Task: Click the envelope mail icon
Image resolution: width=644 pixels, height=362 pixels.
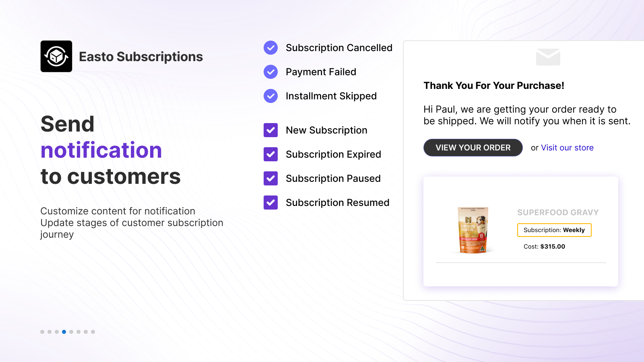Action: point(548,57)
